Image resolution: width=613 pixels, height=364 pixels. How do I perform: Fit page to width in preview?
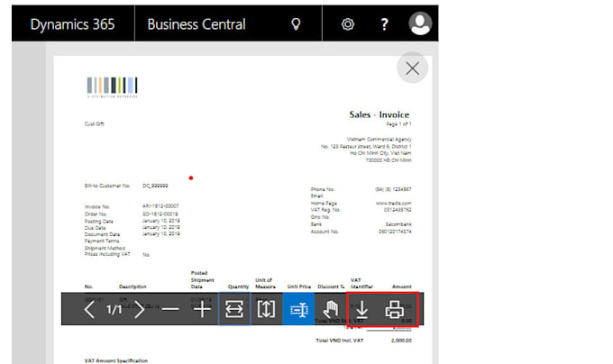click(234, 309)
